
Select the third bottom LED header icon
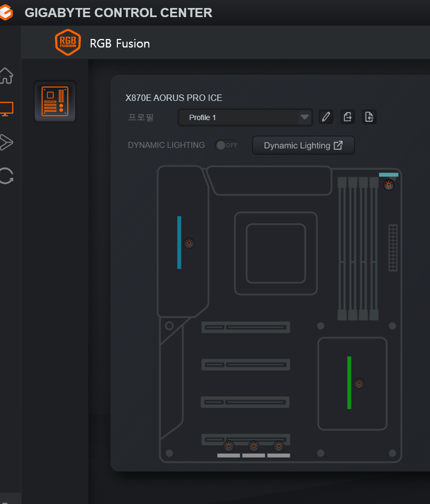(278, 446)
